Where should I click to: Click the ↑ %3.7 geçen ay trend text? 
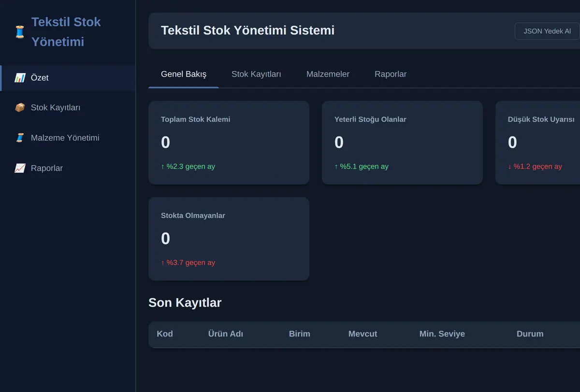188,262
